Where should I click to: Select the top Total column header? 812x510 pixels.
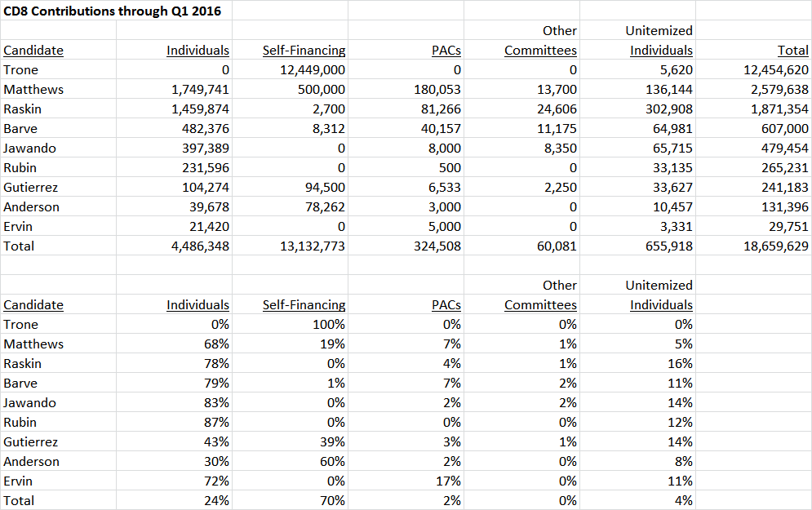(793, 51)
